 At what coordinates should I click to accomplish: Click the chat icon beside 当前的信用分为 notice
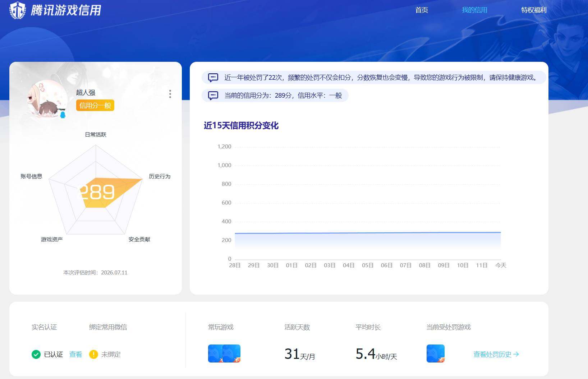click(x=213, y=96)
